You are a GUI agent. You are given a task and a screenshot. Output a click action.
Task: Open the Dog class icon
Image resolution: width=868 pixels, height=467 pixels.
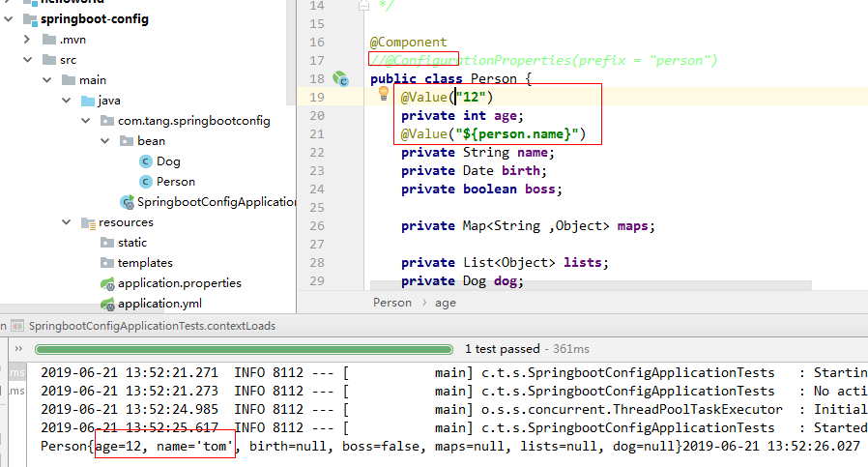click(x=145, y=161)
